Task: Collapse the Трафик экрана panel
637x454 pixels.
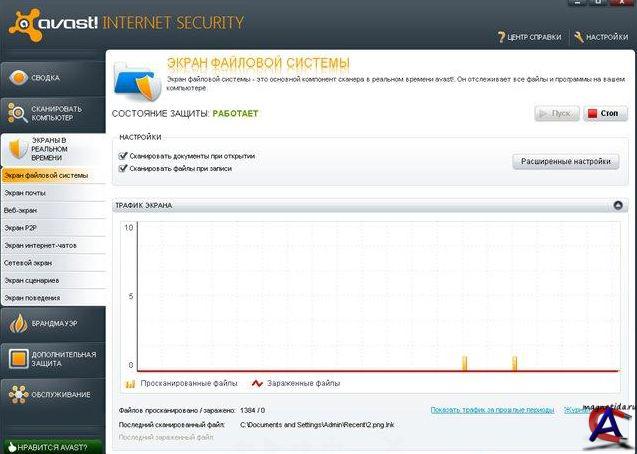Action: 619,205
